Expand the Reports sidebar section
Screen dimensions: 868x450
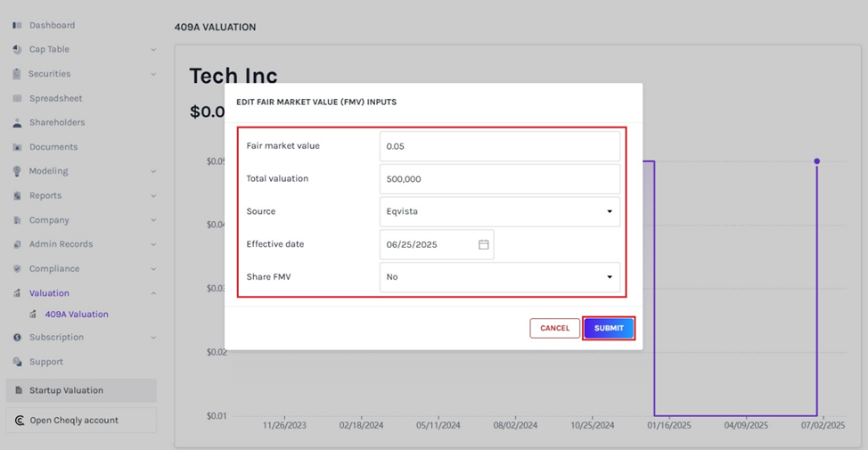click(153, 196)
